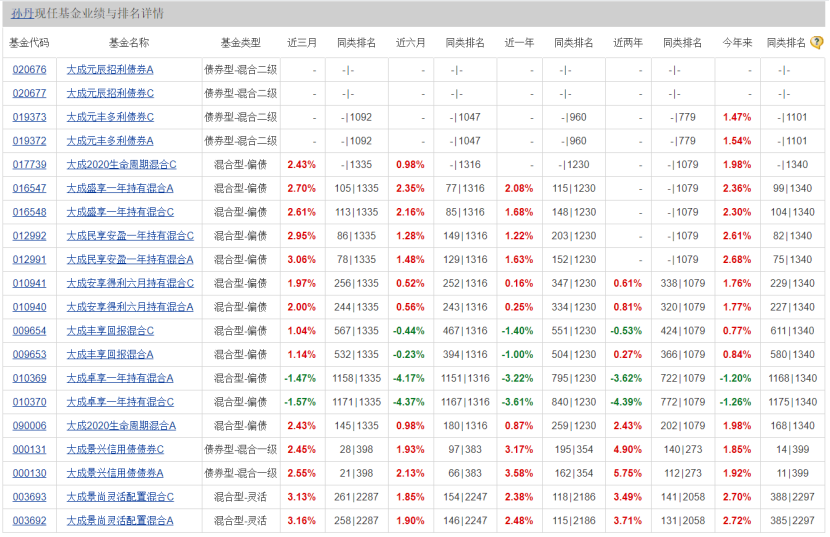The image size is (830, 537).
Task: Open 大成安享得利六月持有混合A fund page
Action: pyautogui.click(x=130, y=307)
